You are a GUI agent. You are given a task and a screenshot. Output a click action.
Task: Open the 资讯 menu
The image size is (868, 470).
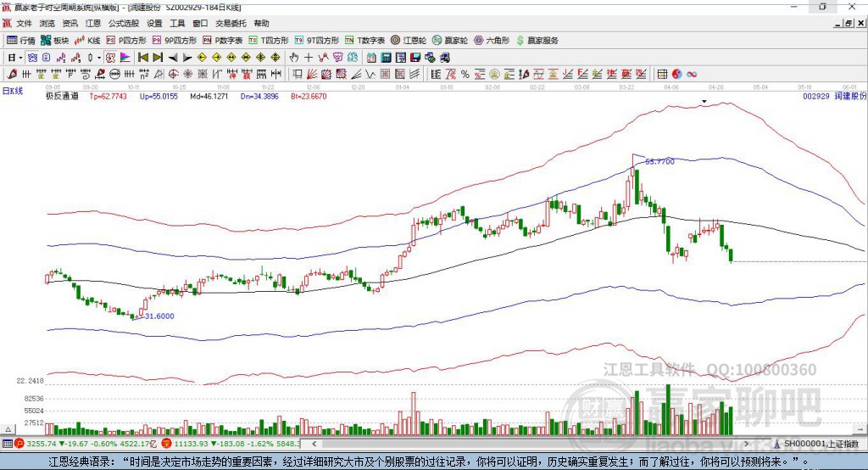pyautogui.click(x=70, y=23)
